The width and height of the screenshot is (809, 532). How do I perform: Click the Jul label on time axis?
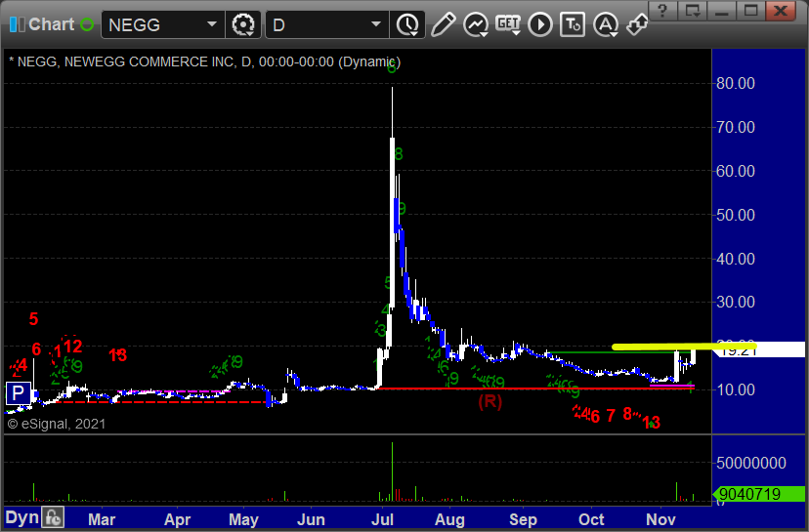pyautogui.click(x=382, y=519)
